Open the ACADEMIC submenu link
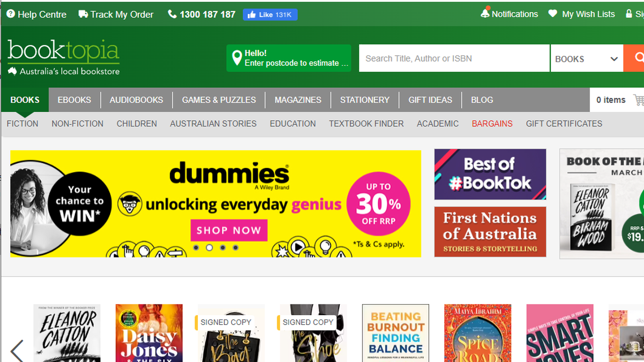The image size is (644, 362). (438, 124)
